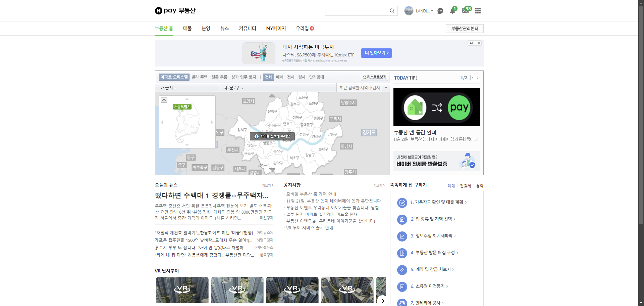644x306 pixels.
Task: Click the search magnifier icon
Action: (x=392, y=11)
